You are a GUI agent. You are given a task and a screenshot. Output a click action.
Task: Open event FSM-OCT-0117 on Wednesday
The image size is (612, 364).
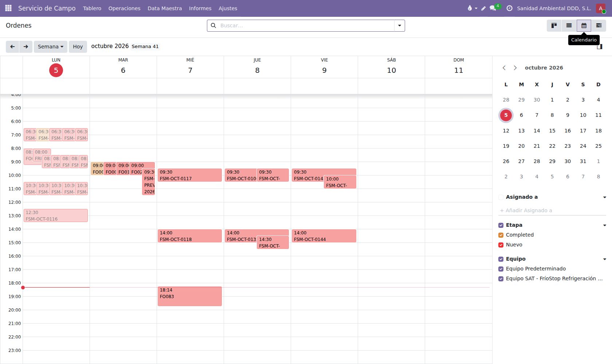[190, 175]
